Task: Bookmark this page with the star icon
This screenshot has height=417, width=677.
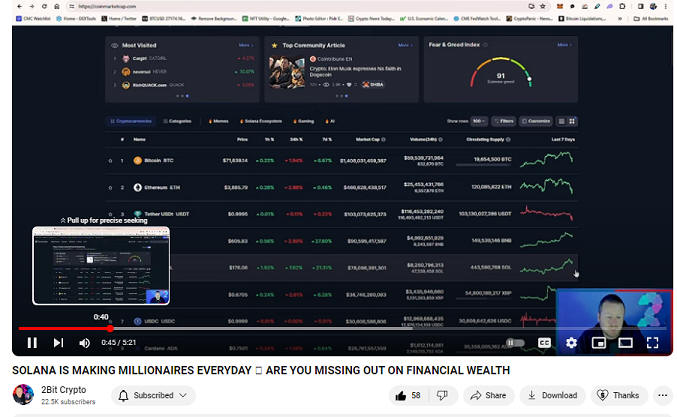Action: (543, 6)
